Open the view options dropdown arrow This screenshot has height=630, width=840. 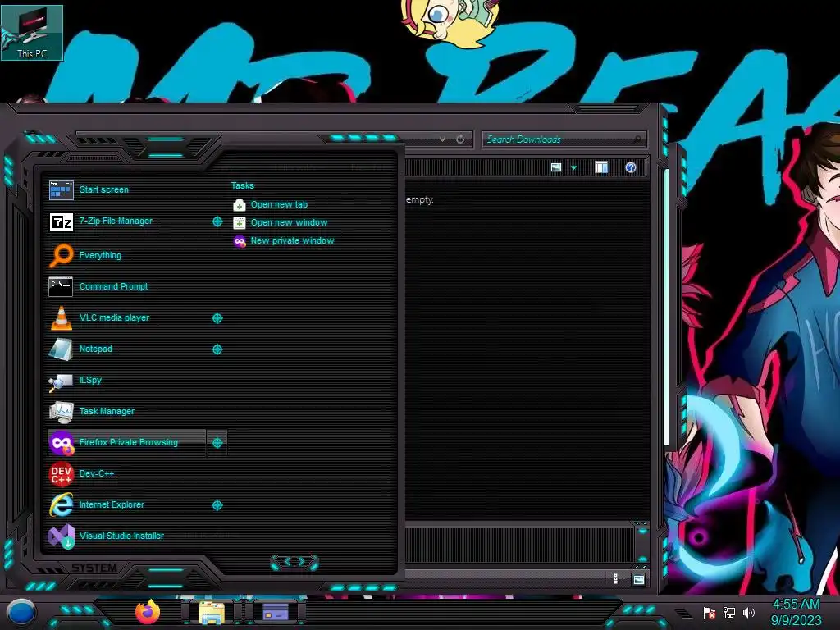[x=573, y=167]
